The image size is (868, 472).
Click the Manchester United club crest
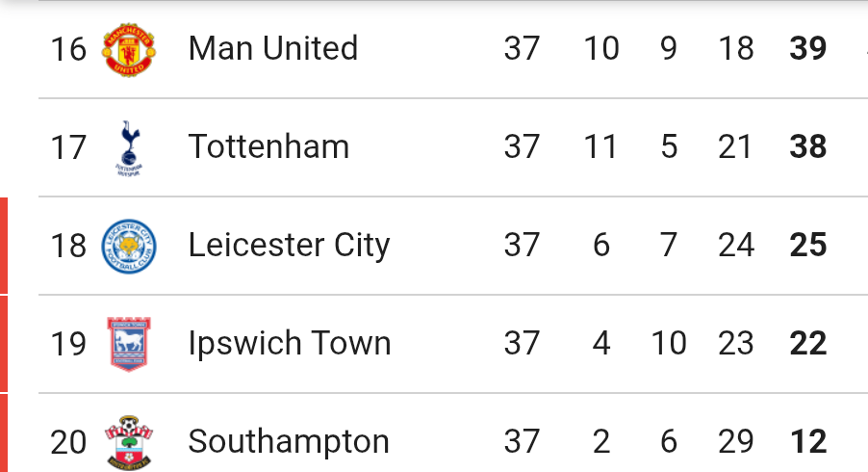(x=128, y=49)
